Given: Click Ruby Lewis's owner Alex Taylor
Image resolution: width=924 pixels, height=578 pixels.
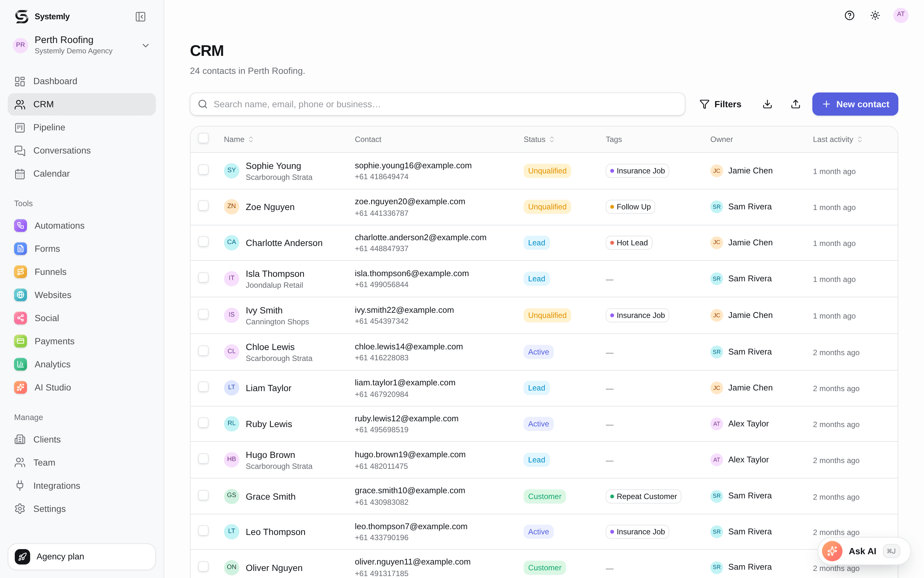Looking at the screenshot, I should [x=740, y=424].
